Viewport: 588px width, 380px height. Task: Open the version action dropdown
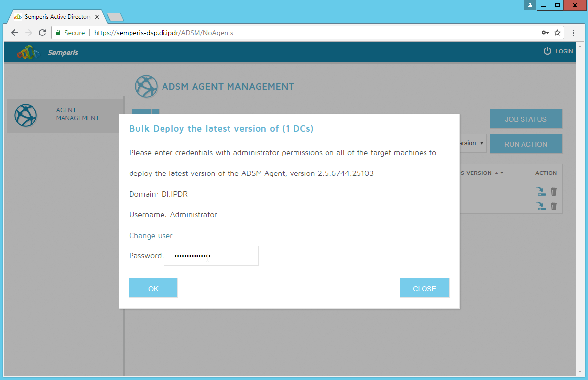[x=473, y=144]
